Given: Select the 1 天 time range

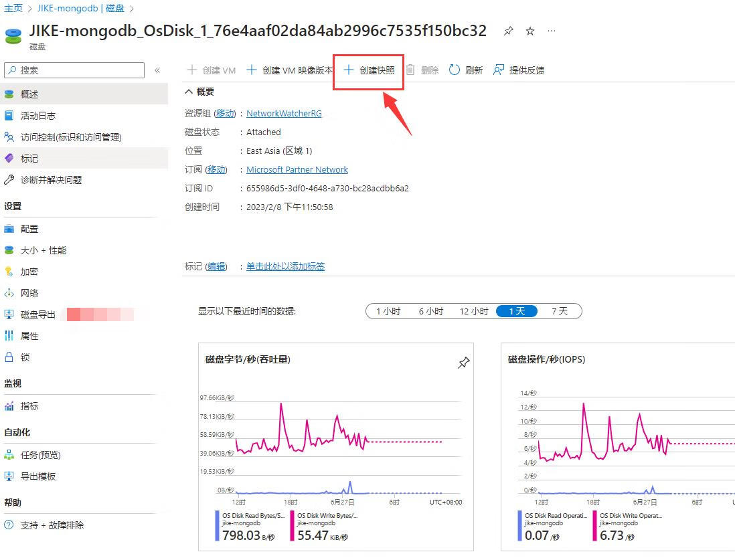Looking at the screenshot, I should [517, 311].
